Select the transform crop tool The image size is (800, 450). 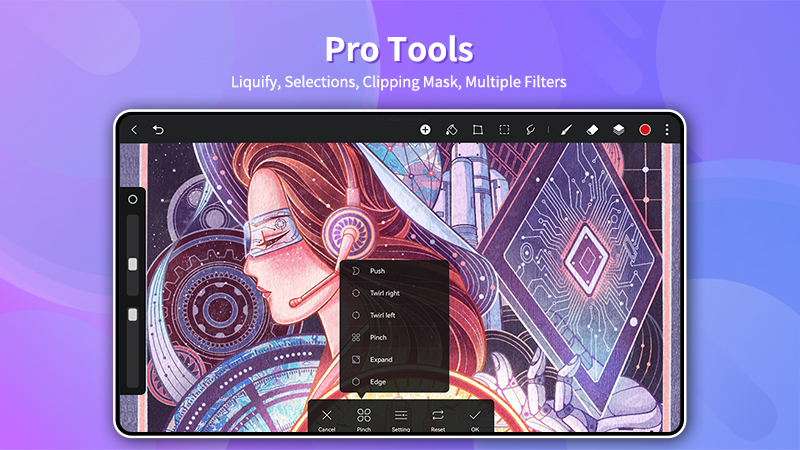pos(478,130)
